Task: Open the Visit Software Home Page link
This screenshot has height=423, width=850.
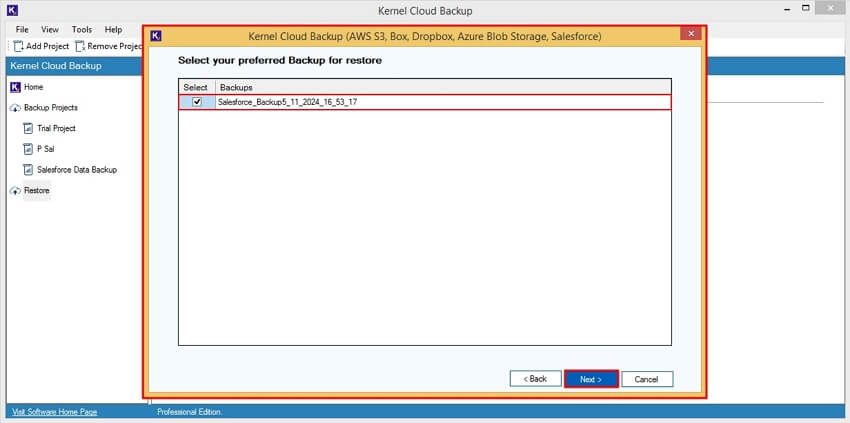Action: click(x=55, y=412)
